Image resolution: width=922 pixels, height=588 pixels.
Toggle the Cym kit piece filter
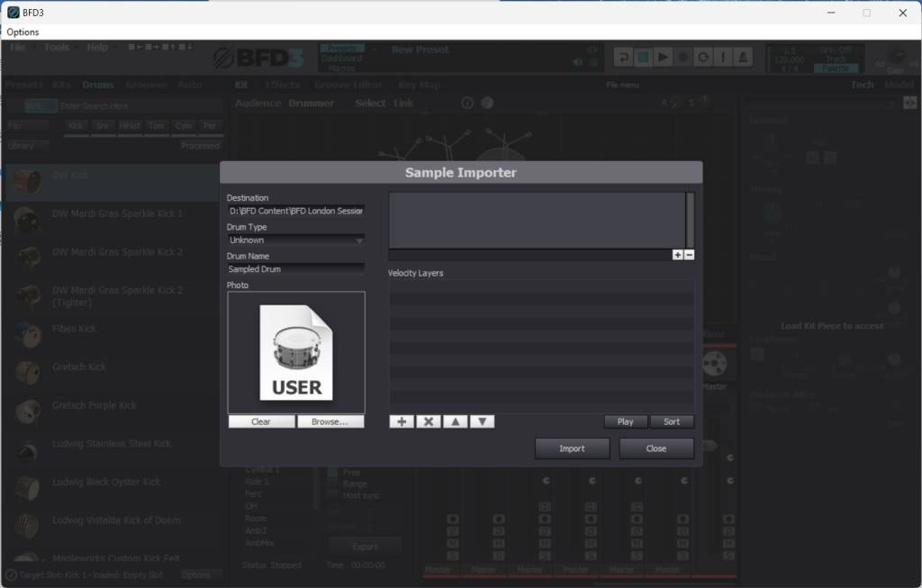click(x=184, y=126)
